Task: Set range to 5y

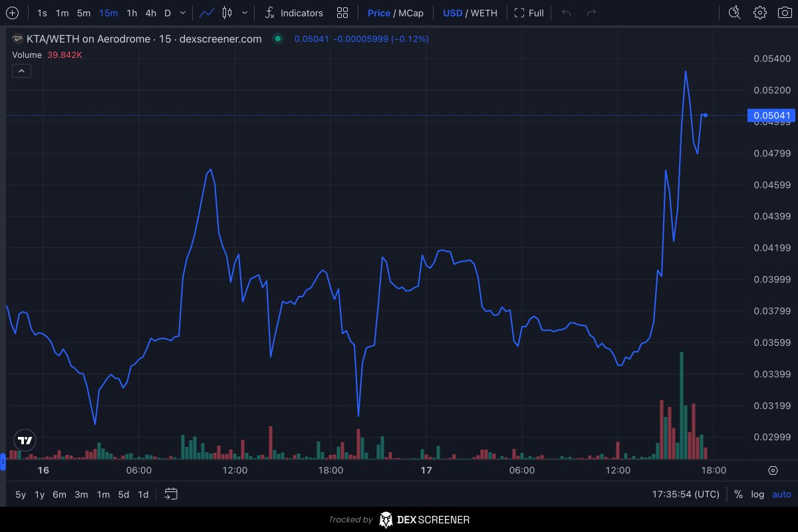Action: coord(21,494)
